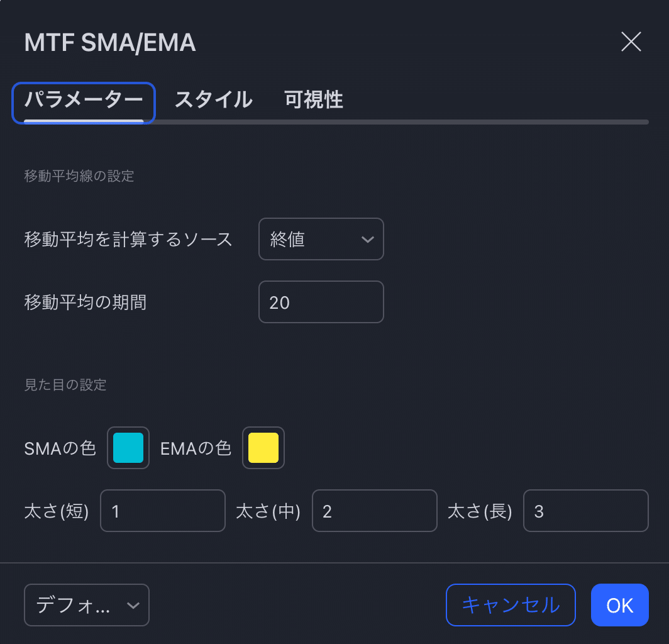Focus the 太さ(長) input showing 3

tap(585, 511)
